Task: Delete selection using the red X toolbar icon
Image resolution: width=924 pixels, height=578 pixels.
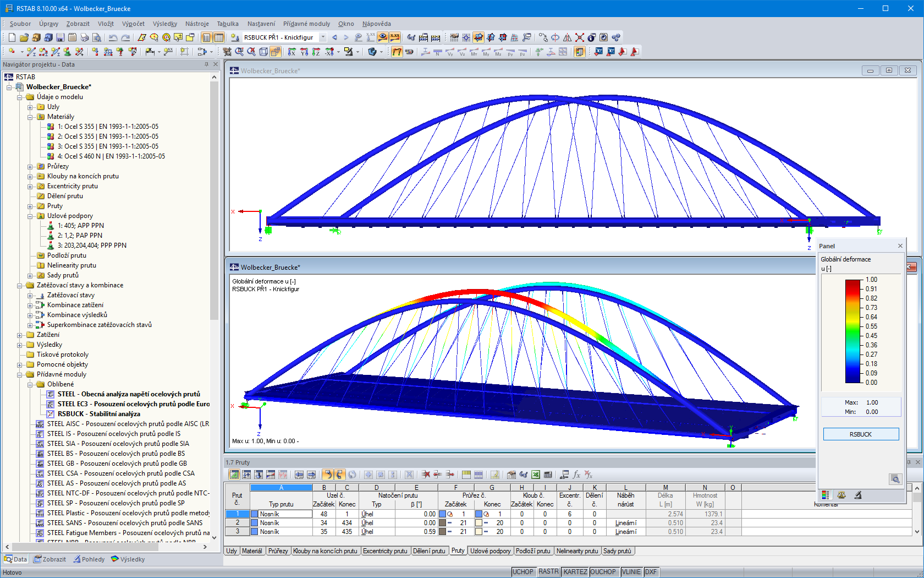Action: pos(580,37)
